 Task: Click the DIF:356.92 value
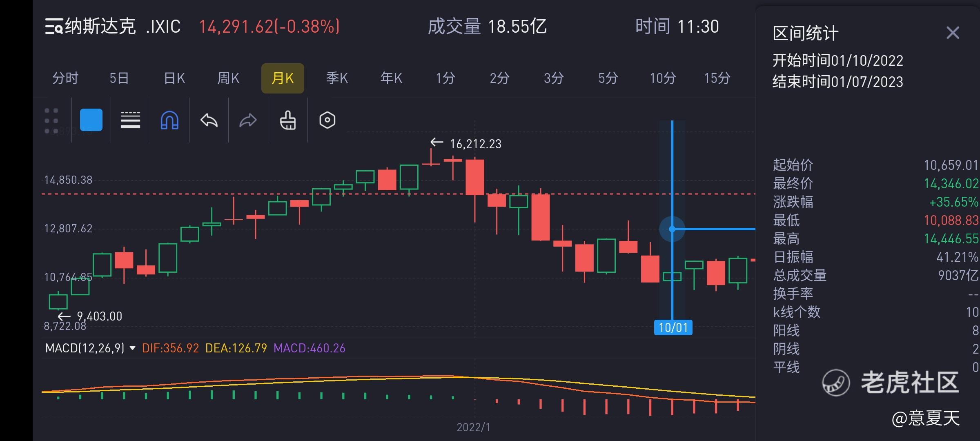pos(171,348)
